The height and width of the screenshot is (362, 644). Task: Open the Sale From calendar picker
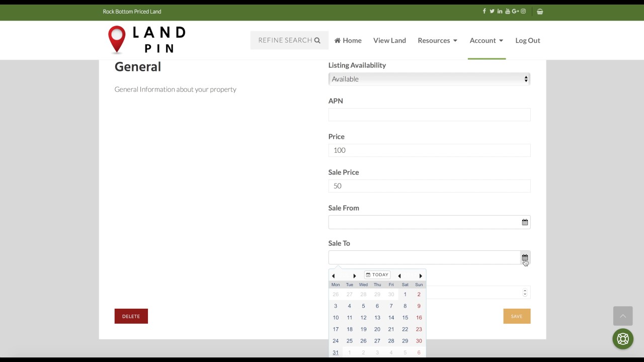pos(525,222)
